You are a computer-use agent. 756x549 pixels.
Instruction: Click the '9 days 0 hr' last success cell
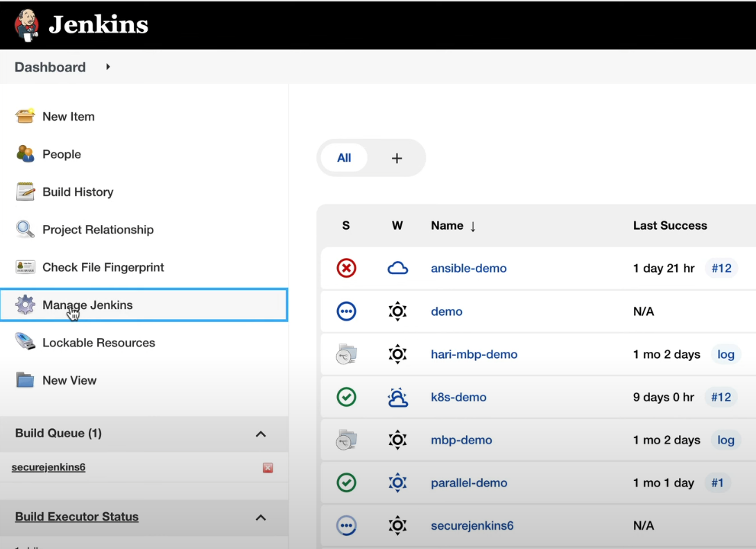click(x=664, y=397)
